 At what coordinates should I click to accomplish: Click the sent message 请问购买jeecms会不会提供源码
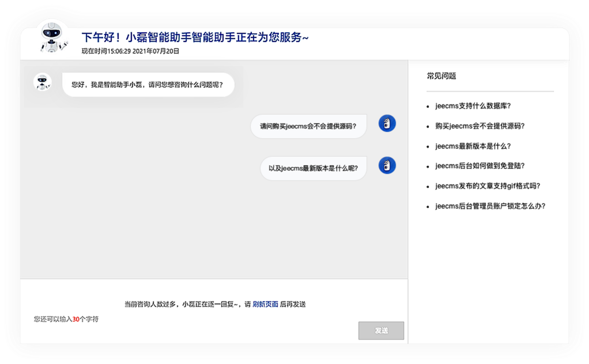click(x=308, y=126)
